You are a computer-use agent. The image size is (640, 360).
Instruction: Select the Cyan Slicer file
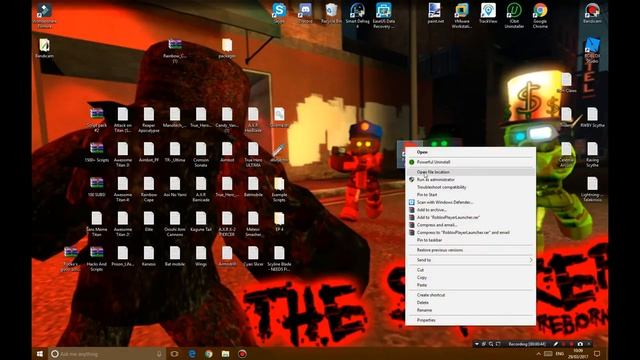(x=253, y=256)
